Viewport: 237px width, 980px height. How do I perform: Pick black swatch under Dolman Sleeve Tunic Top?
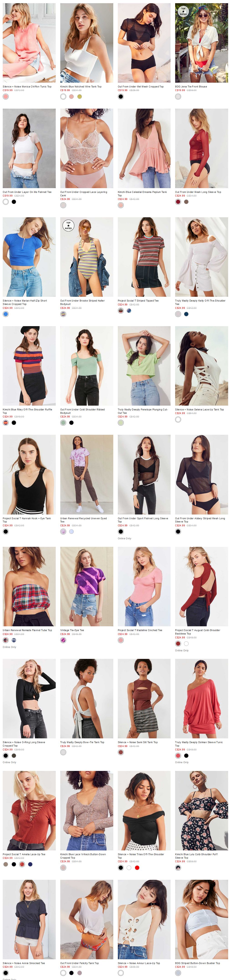(186, 755)
